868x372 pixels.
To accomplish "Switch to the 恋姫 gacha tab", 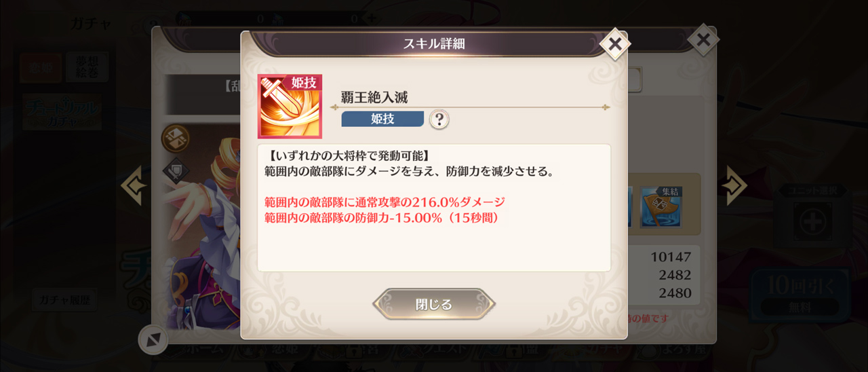I will point(41,68).
